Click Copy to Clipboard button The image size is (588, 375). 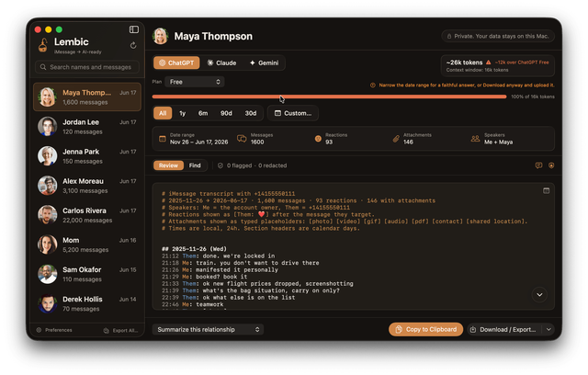425,330
